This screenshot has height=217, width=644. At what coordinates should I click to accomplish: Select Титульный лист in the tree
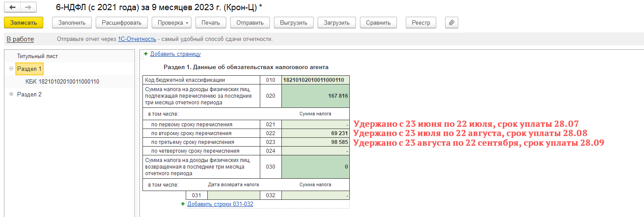[x=37, y=56]
